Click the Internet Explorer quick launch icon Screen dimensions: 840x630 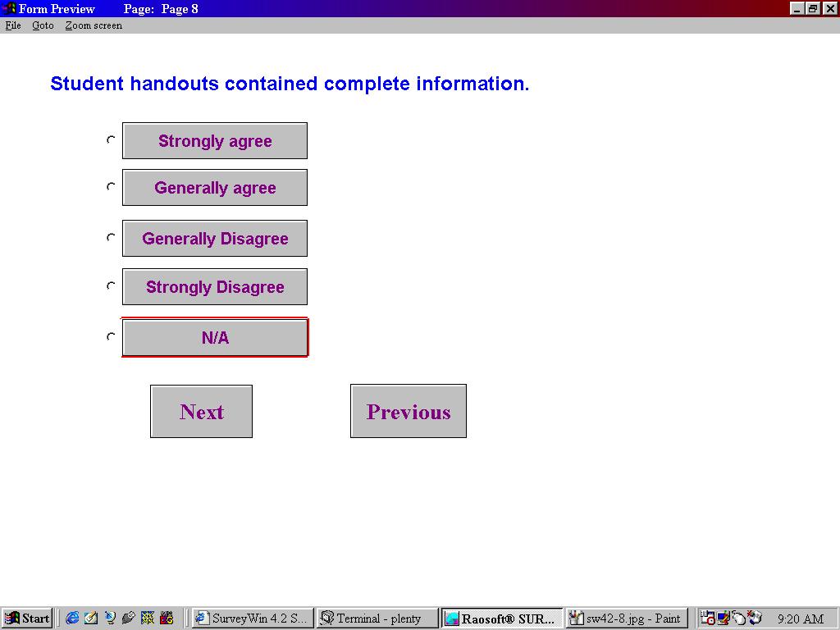(x=72, y=619)
